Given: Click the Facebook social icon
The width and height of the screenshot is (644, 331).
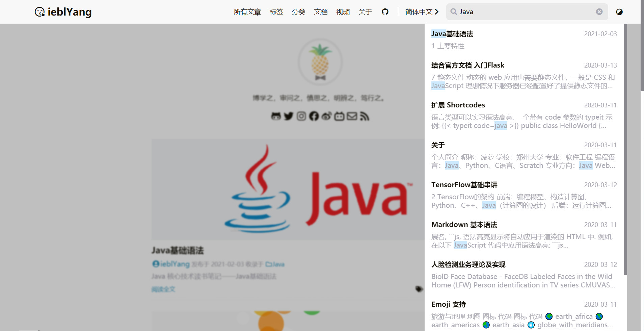Looking at the screenshot, I should [314, 116].
